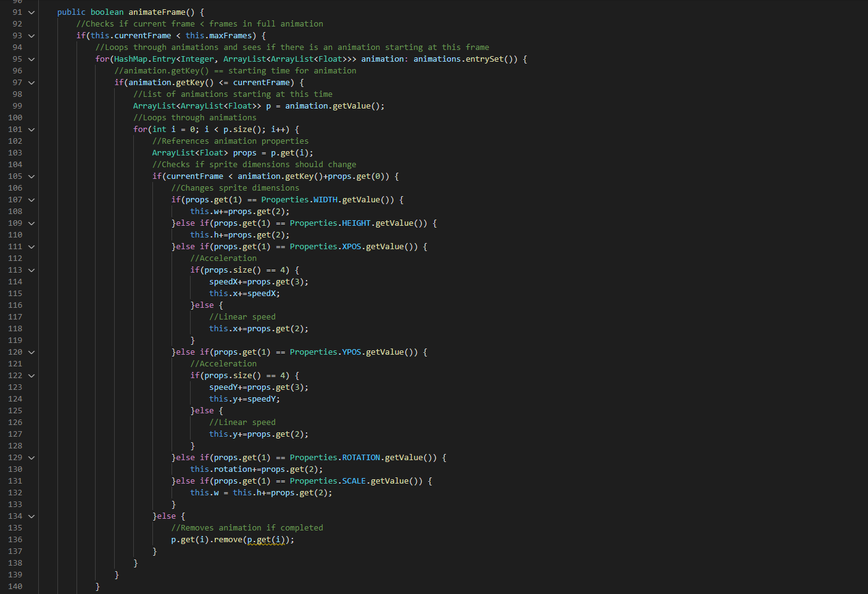Click the speedX+=props.get(3) statement

point(258,282)
